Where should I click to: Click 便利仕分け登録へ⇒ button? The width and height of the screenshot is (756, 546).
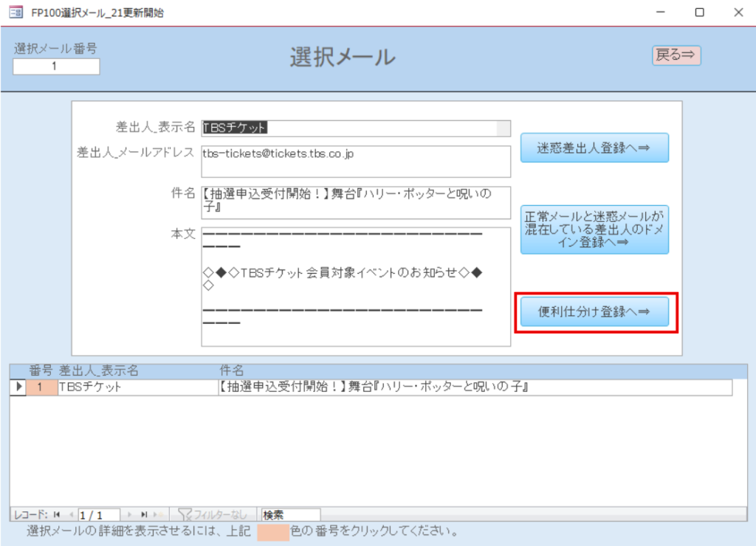coord(594,311)
